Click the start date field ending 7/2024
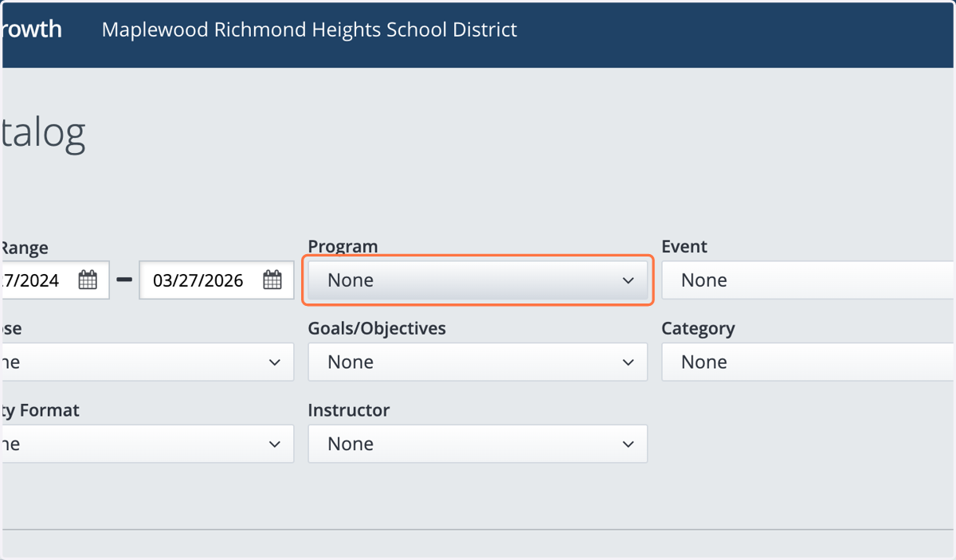Viewport: 956px width, 560px height. tap(54, 280)
